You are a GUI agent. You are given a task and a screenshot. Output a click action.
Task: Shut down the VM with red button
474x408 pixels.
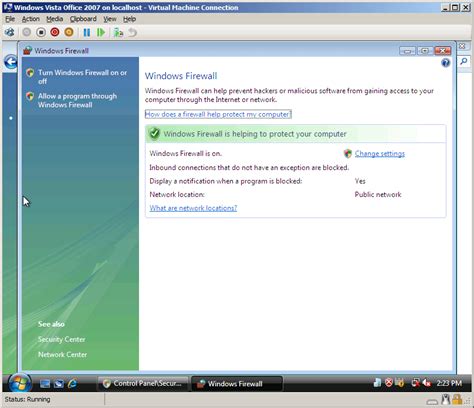tap(55, 32)
